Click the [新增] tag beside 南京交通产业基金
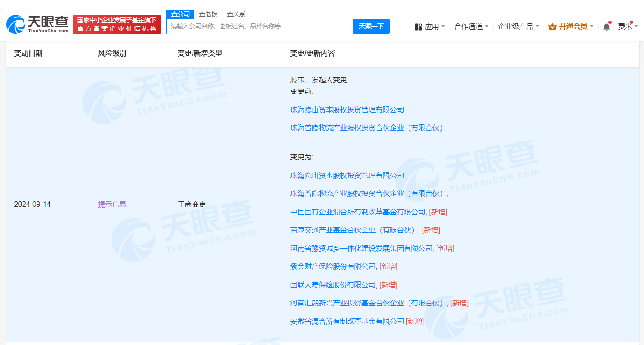The image size is (644, 345). pyautogui.click(x=431, y=230)
